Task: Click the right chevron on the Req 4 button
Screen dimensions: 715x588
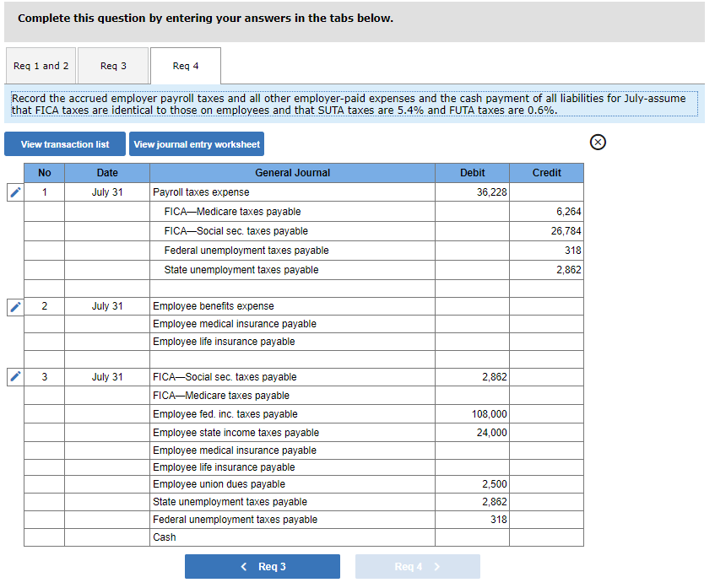Action: pyautogui.click(x=436, y=566)
